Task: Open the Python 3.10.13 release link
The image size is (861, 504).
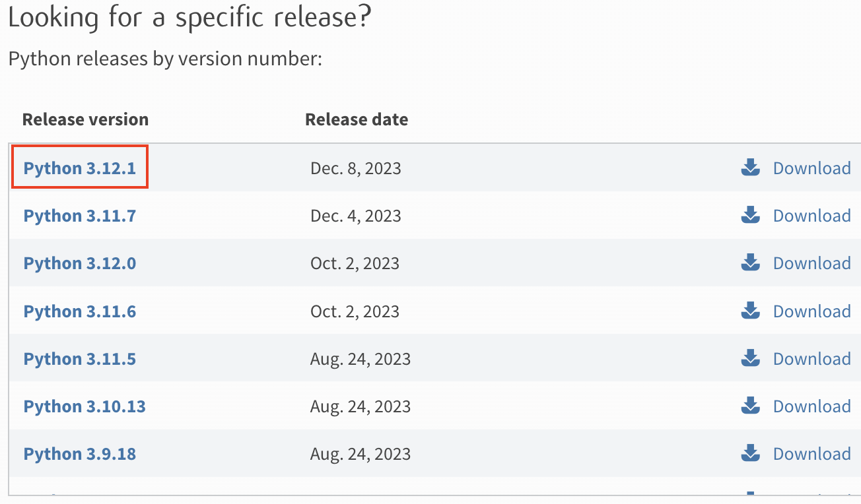Action: point(85,406)
